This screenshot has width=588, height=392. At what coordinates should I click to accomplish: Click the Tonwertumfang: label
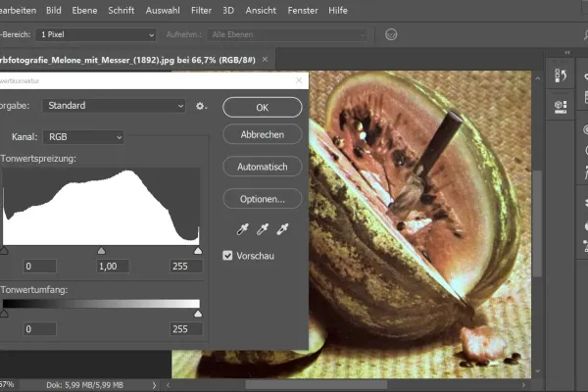34,290
